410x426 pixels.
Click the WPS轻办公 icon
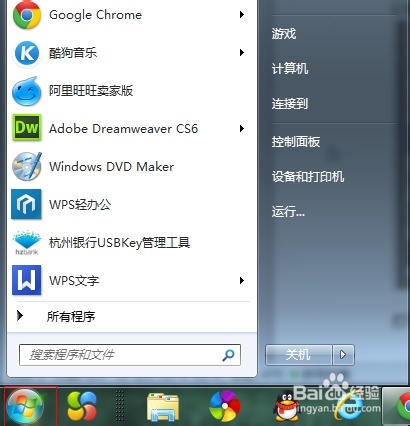pyautogui.click(x=26, y=204)
